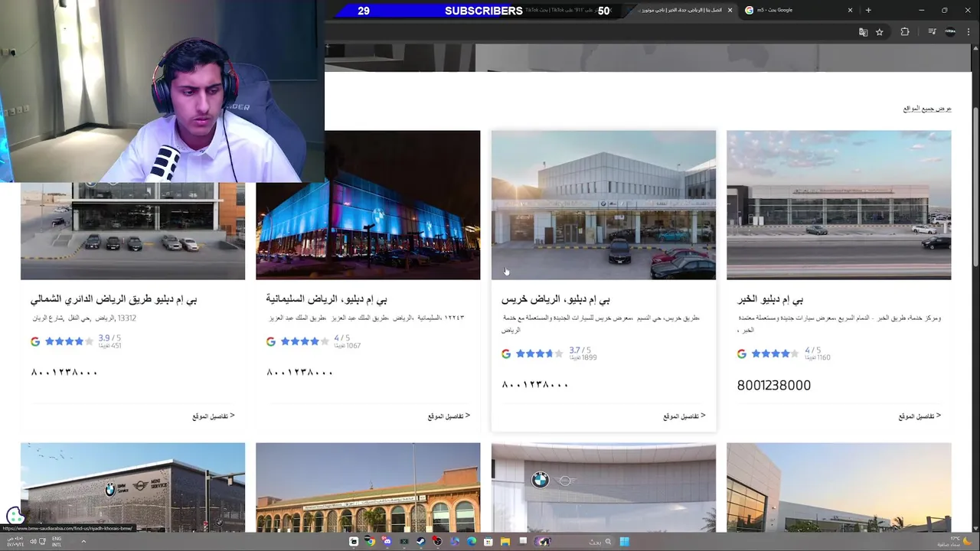Click the Khurais road address description
This screenshot has height=551, width=980.
[x=601, y=324]
